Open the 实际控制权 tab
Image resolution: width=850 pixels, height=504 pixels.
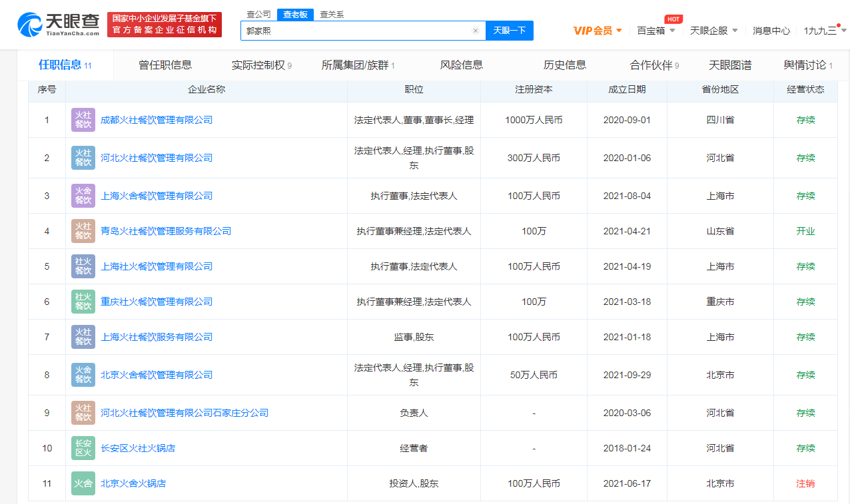[x=262, y=65]
